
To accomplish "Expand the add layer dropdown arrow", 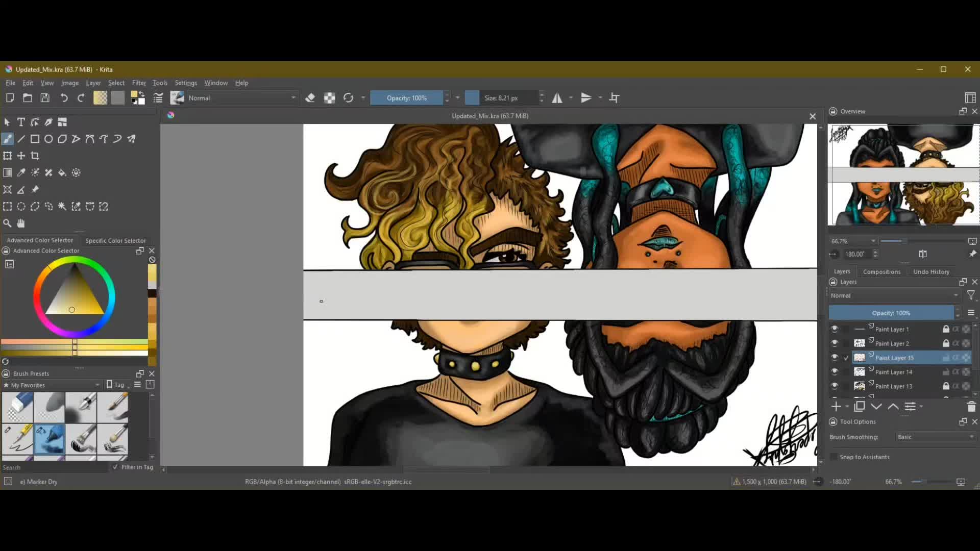I will (x=847, y=407).
